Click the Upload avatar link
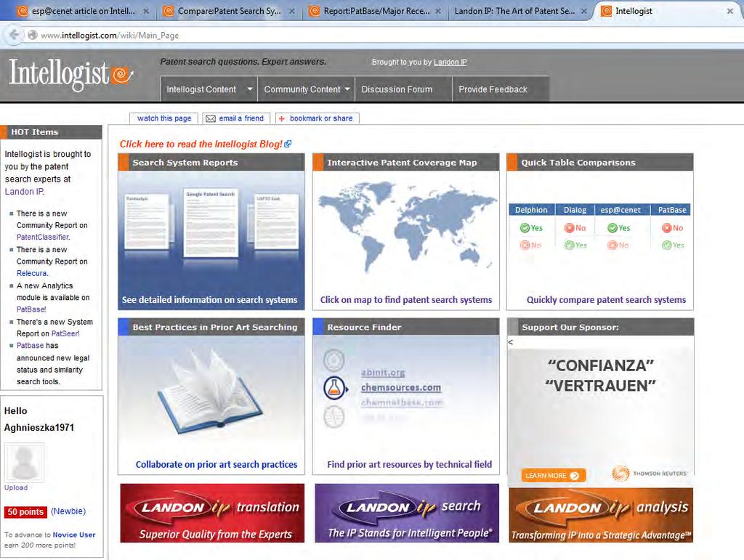This screenshot has height=560, width=744. click(16, 487)
